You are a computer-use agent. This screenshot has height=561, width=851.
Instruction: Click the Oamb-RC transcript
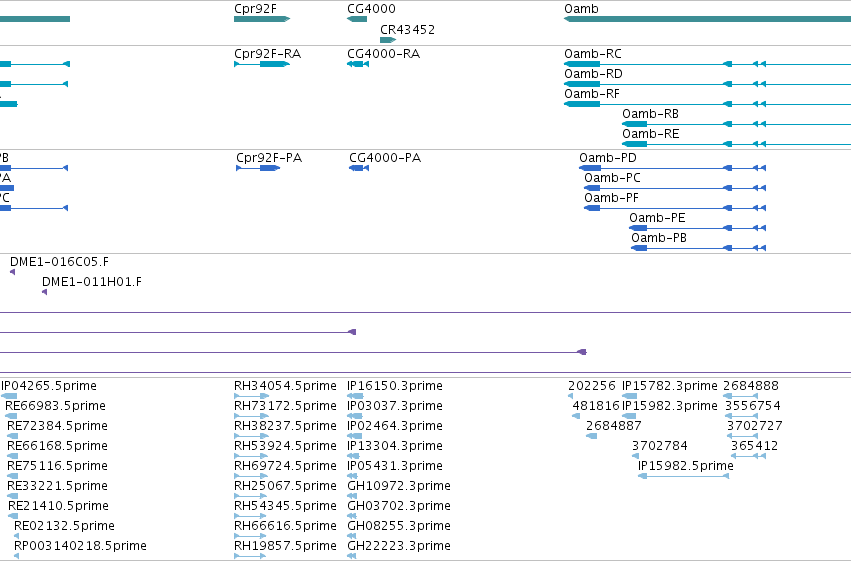coord(708,64)
